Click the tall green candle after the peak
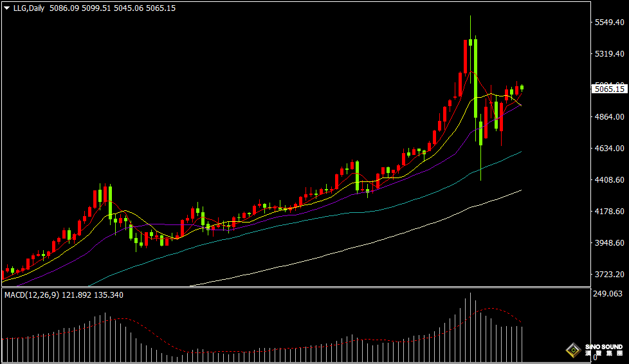 (475, 77)
